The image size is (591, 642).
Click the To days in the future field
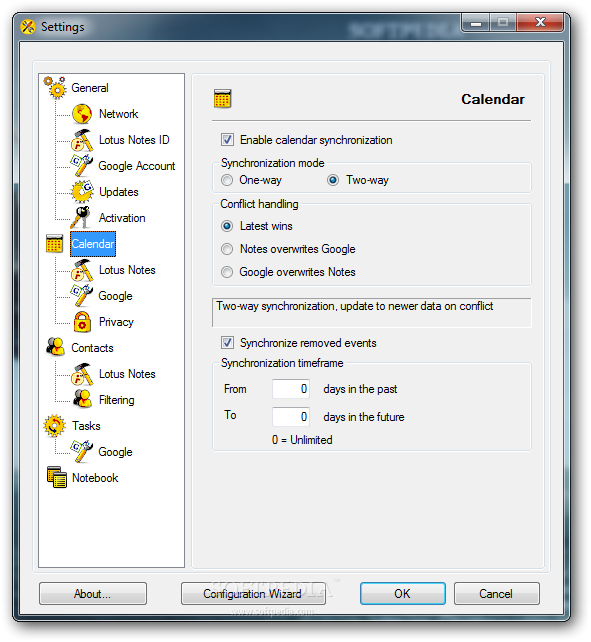[x=291, y=417]
